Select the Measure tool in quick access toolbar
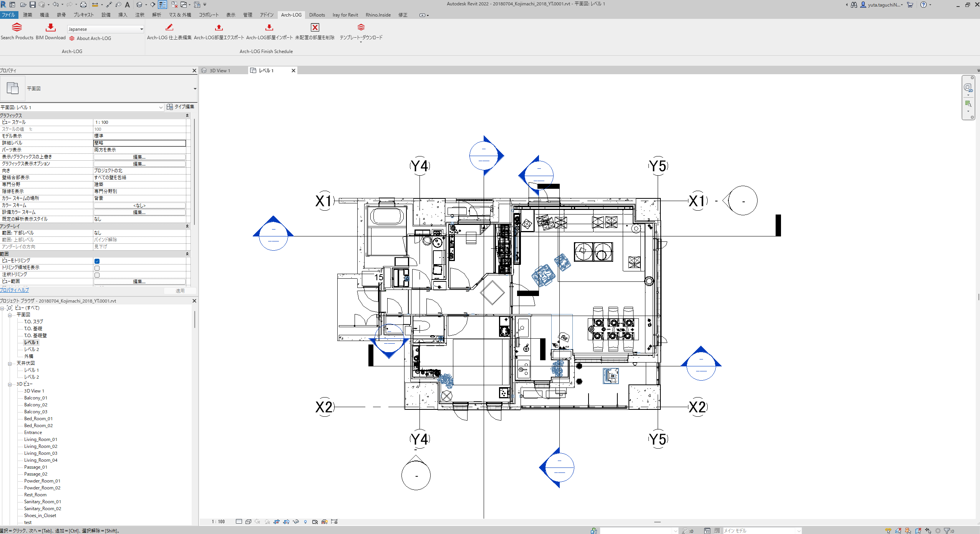 (x=95, y=5)
